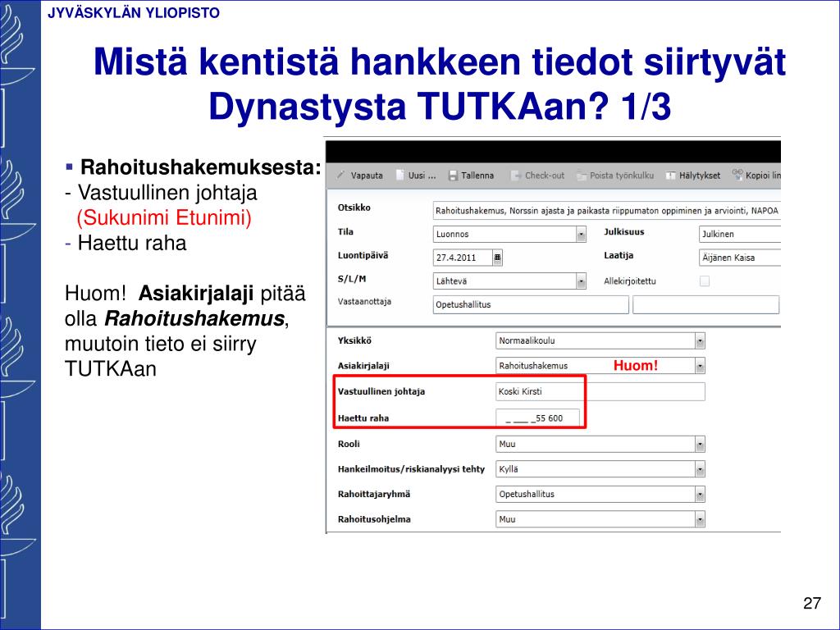The width and height of the screenshot is (840, 630).
Task: Click the Rahoitushakemuksesta: bullet heading
Action: coord(200,167)
